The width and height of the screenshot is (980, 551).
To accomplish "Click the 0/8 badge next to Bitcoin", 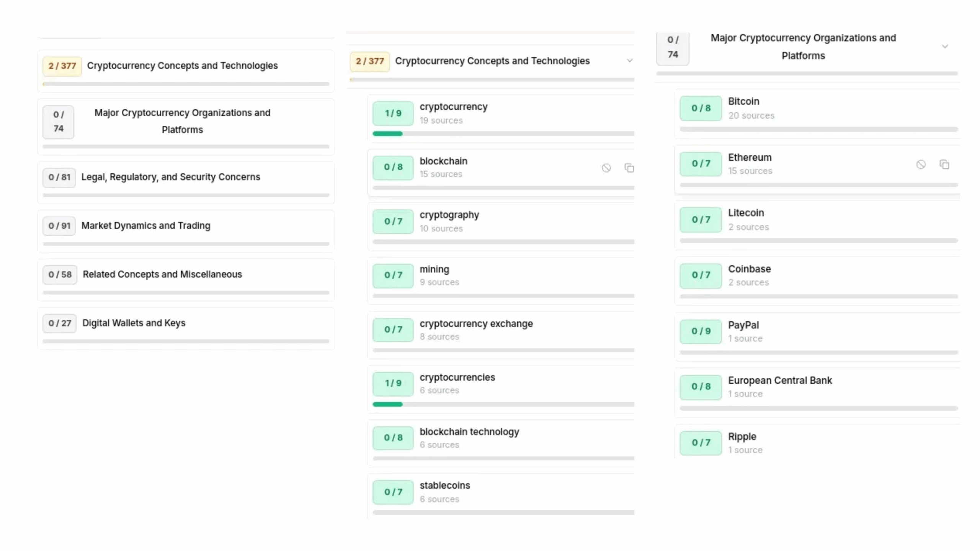I will pos(701,108).
